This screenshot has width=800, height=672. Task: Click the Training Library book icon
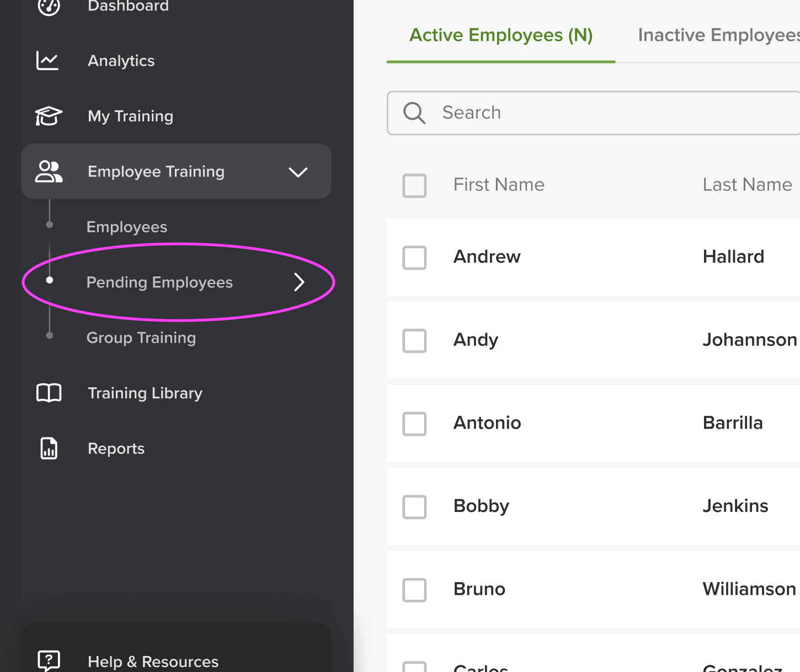49,393
